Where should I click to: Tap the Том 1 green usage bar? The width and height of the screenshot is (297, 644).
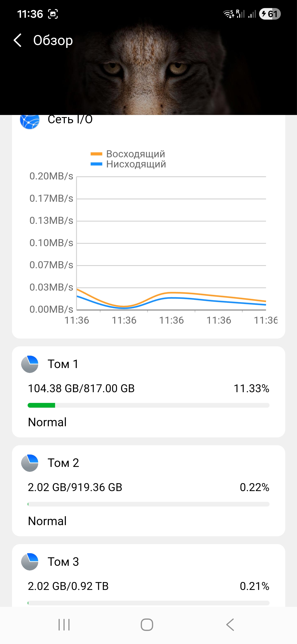click(41, 405)
